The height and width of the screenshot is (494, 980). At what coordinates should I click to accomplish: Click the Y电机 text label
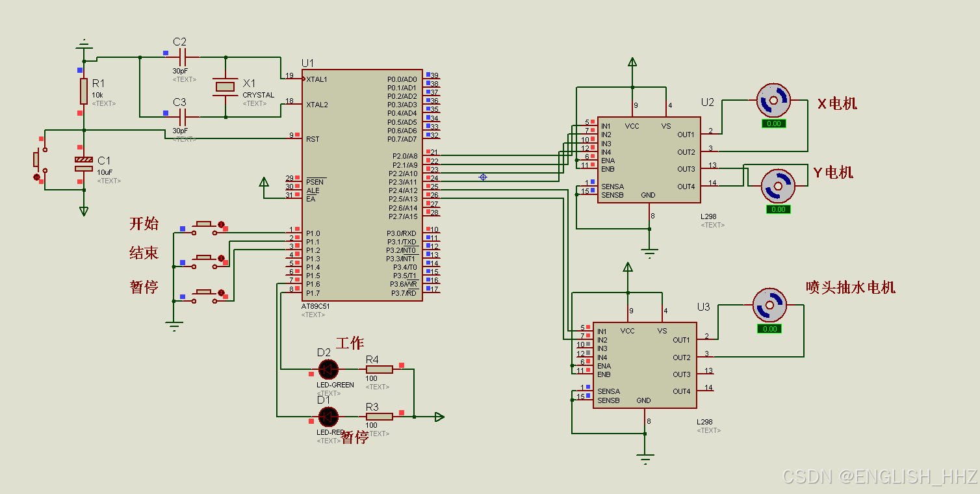(x=834, y=172)
